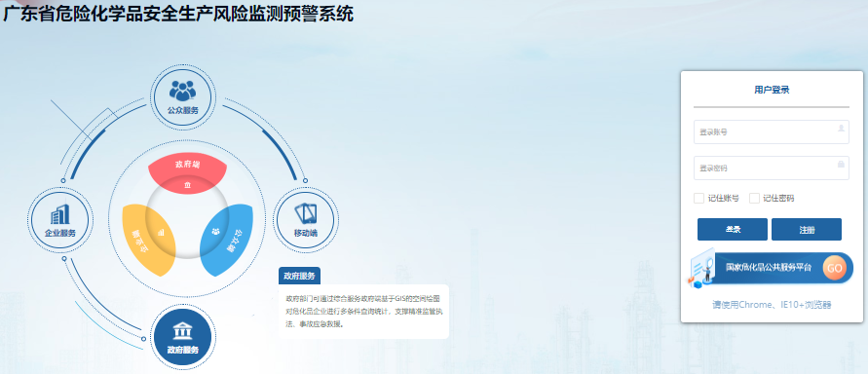Focus the 登录密码 input field
This screenshot has width=868, height=374.
pos(772,168)
